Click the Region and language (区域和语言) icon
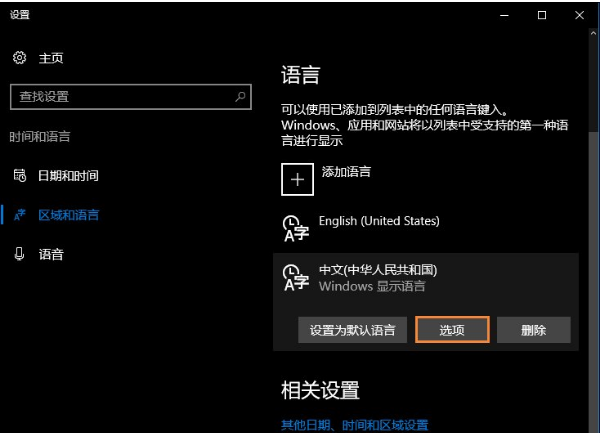 (19, 215)
